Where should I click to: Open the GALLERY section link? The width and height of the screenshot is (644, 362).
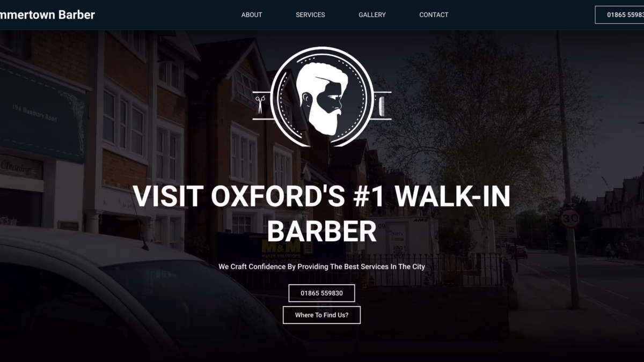[372, 14]
